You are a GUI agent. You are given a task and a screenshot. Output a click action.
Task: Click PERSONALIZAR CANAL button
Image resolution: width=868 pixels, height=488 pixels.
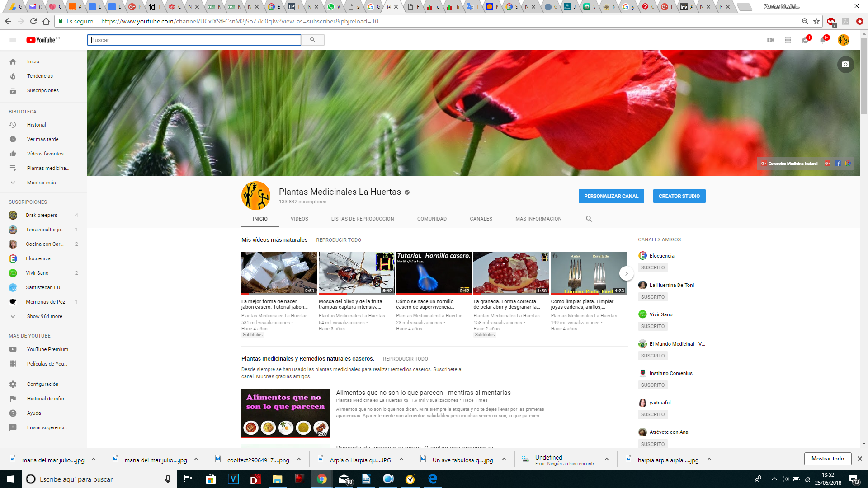[611, 196]
